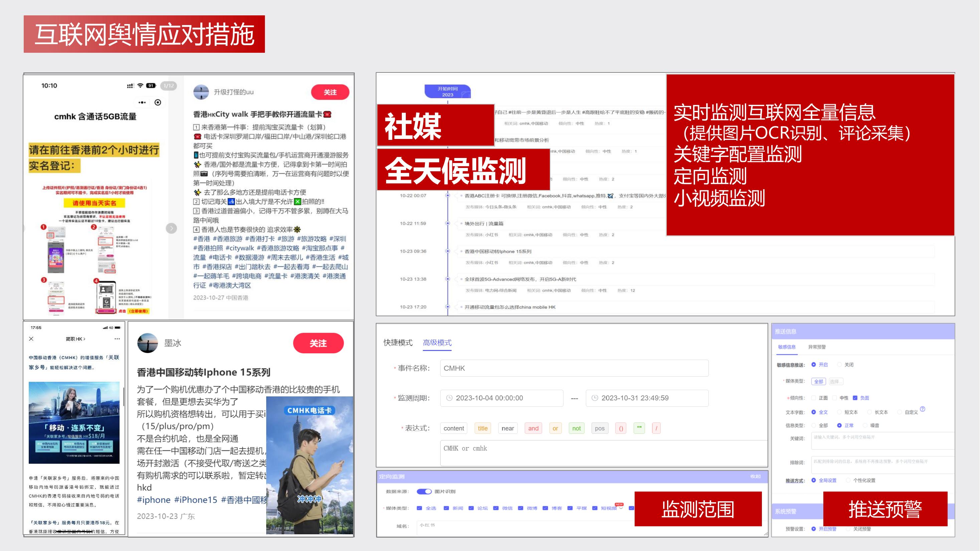Open the hashtag #citywalk

tap(239, 248)
